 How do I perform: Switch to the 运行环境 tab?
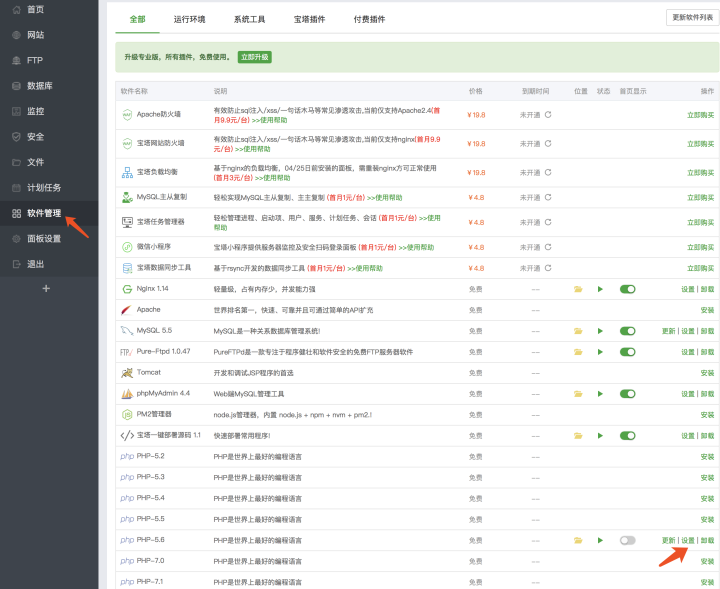click(189, 19)
